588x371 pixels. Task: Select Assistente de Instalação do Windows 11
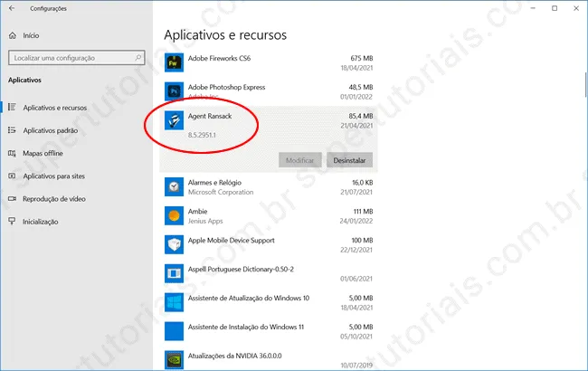click(246, 327)
